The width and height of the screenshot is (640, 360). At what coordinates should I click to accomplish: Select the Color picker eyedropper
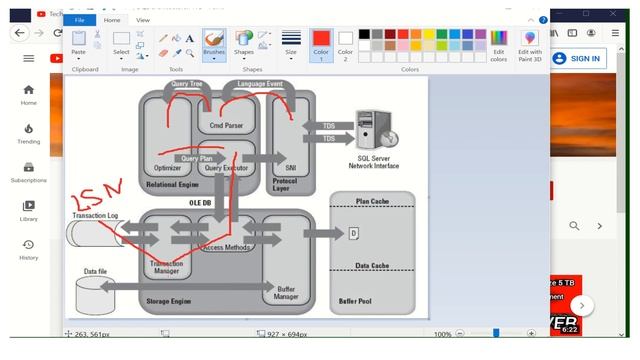pyautogui.click(x=176, y=53)
